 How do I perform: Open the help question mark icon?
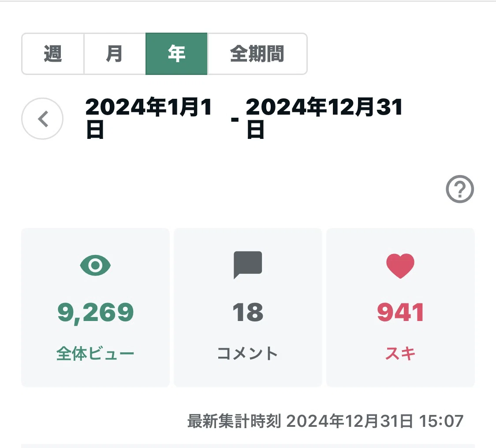460,189
